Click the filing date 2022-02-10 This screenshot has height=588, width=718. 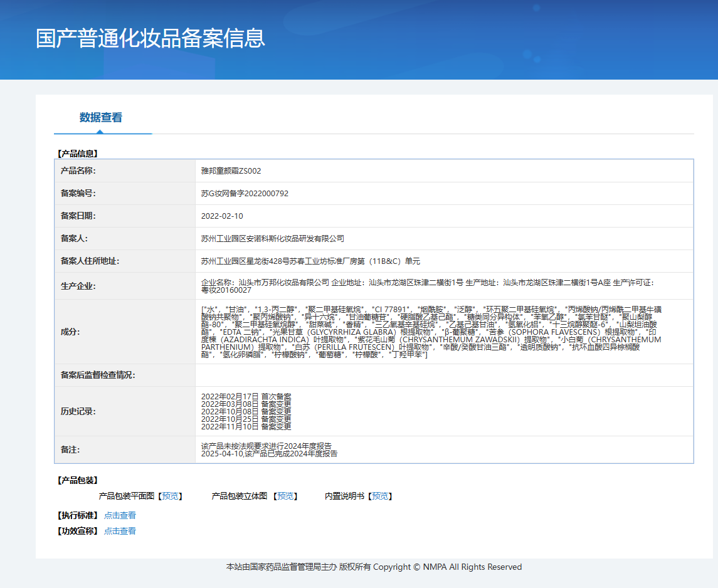coord(222,216)
